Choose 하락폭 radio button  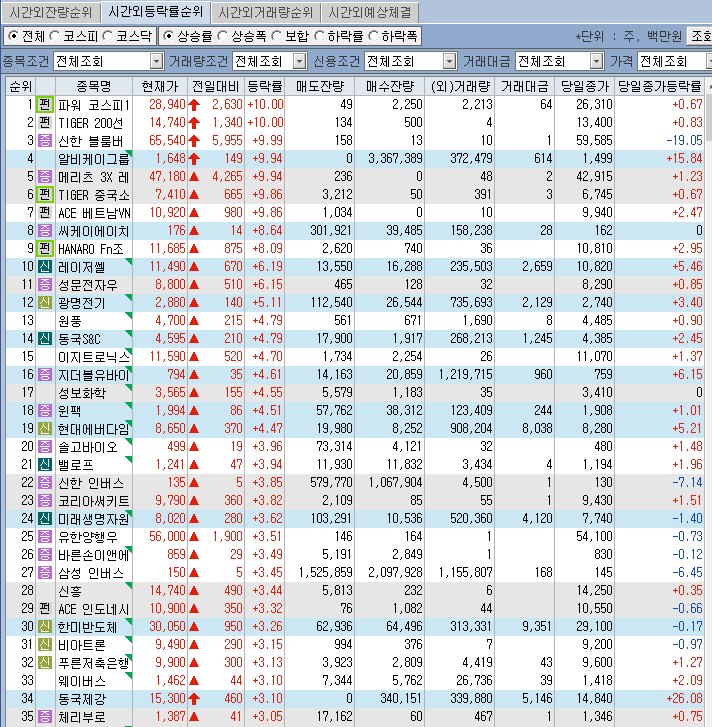pos(373,36)
